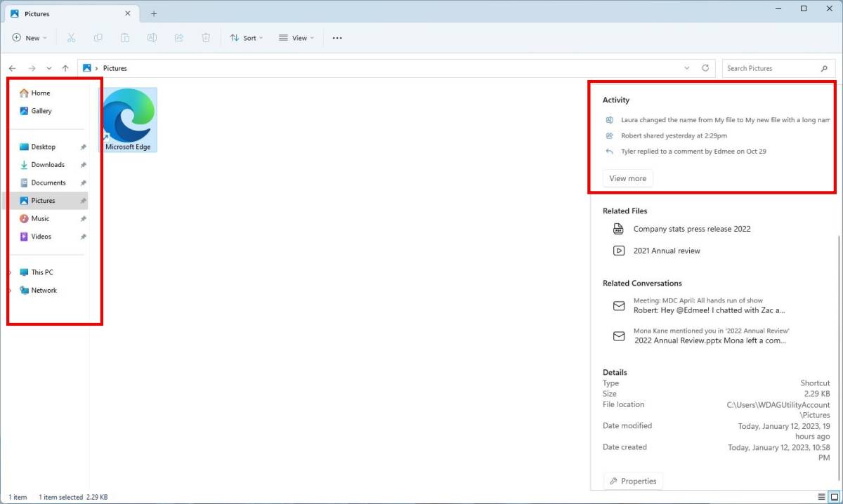Click the Paste clipboard icon
Image resolution: width=843 pixels, height=504 pixels.
coord(125,38)
